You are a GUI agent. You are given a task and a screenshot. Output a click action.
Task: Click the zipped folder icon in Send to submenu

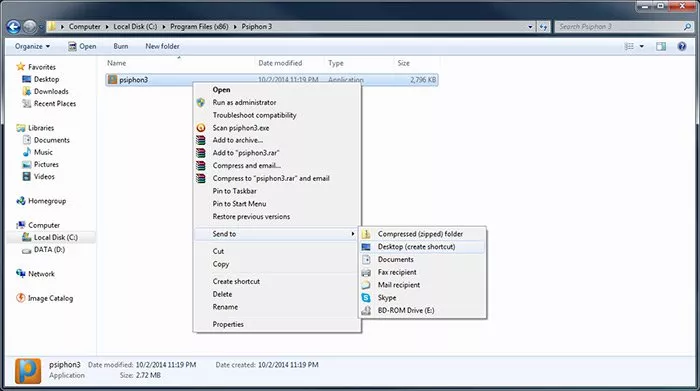(366, 234)
